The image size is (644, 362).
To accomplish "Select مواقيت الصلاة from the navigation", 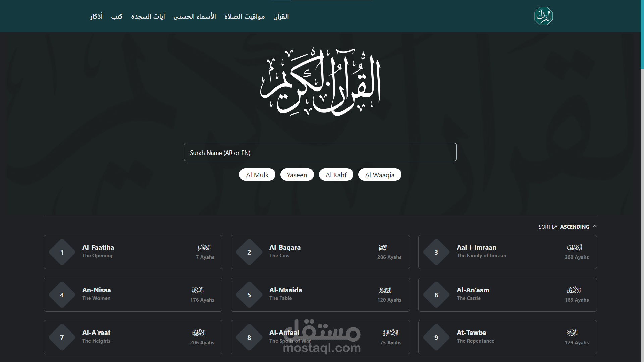I will (245, 16).
